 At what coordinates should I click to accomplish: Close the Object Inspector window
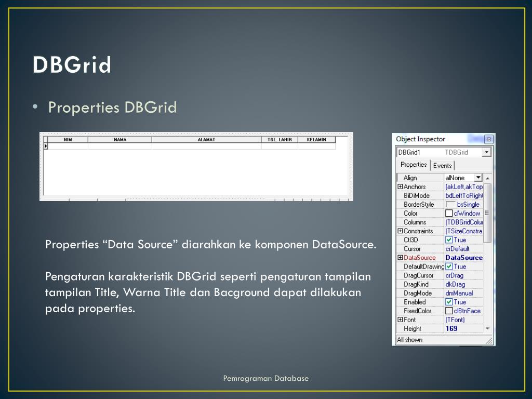[488, 139]
